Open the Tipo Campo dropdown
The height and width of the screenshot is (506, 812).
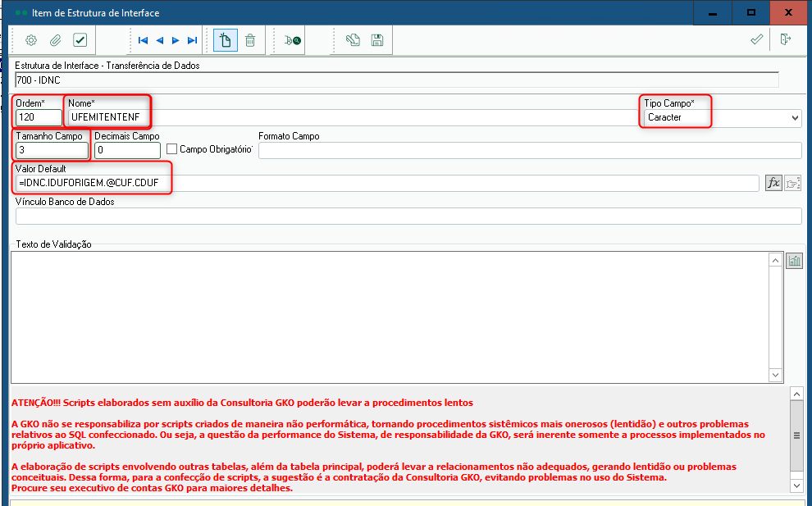(795, 118)
